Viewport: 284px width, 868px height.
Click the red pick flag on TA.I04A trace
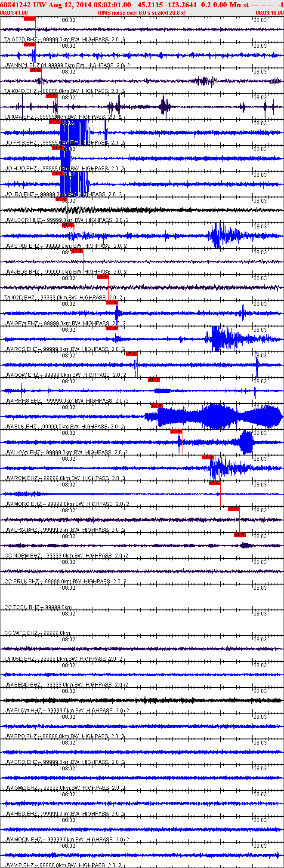coord(51,96)
